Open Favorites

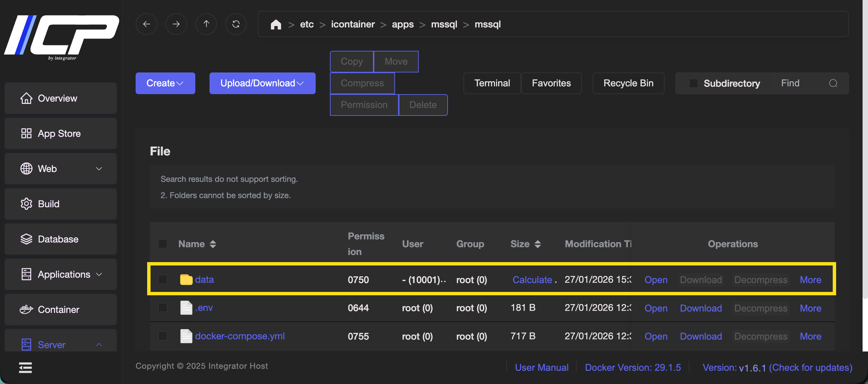551,83
